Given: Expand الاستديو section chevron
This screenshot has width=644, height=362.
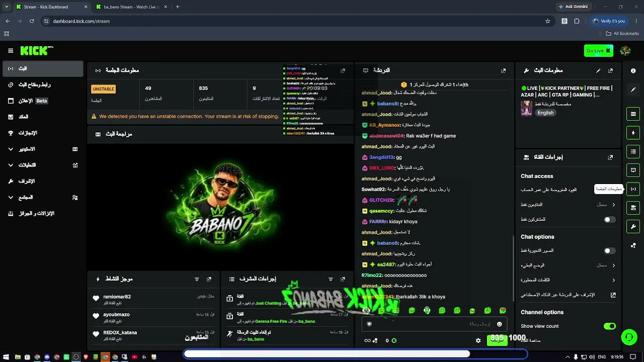Looking at the screenshot, I should [x=11, y=149].
